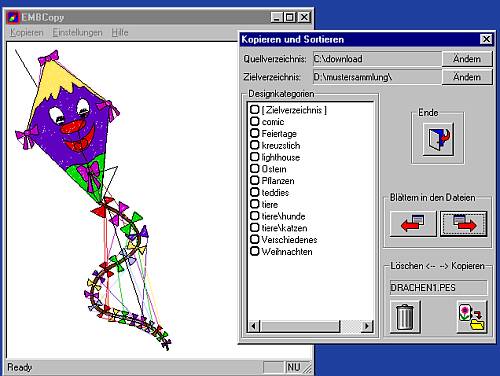Select the Verschiedenes category
This screenshot has width=500, height=376.
coord(284,240)
